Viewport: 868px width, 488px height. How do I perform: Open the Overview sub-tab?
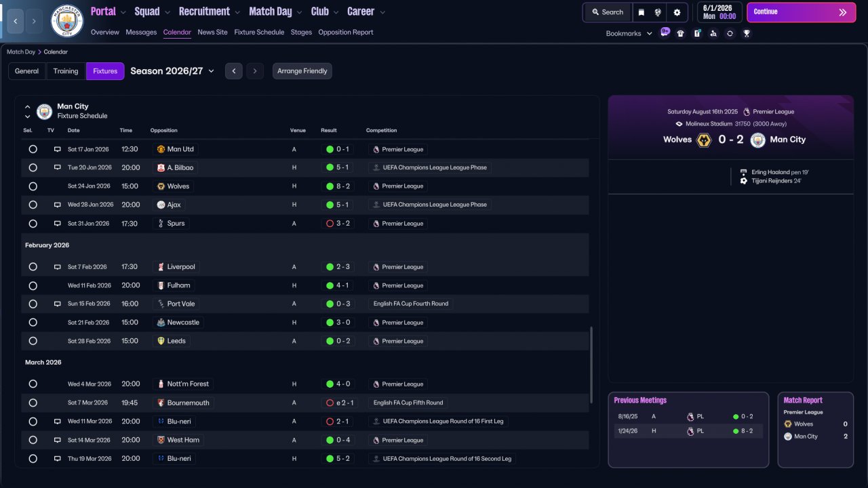(x=105, y=33)
